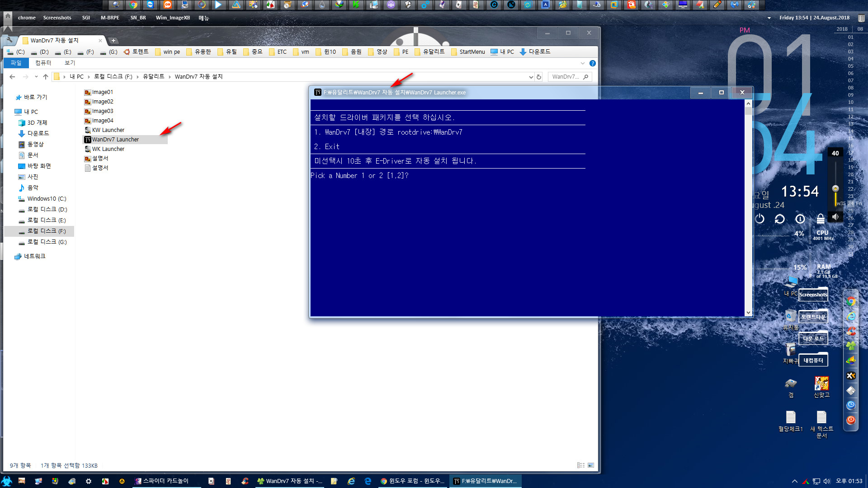Image resolution: width=868 pixels, height=488 pixels.
Task: Open the 내 PC shortcut in the links bar
Action: 502,52
